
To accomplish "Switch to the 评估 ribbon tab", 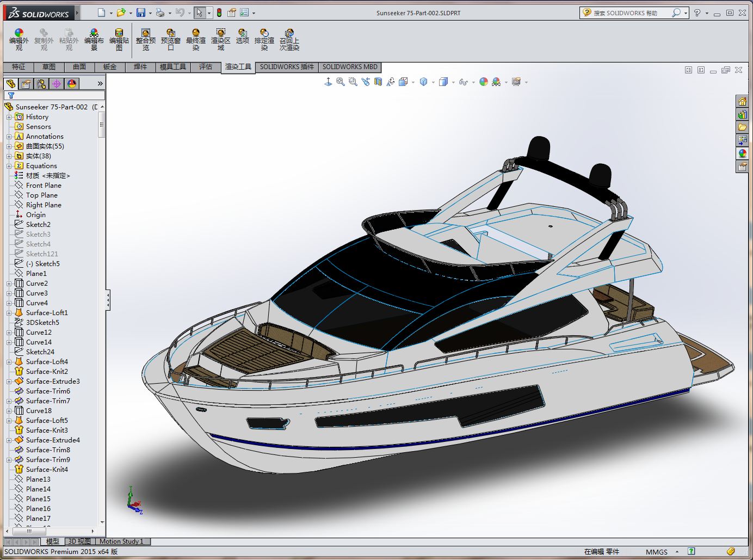I will (x=206, y=66).
